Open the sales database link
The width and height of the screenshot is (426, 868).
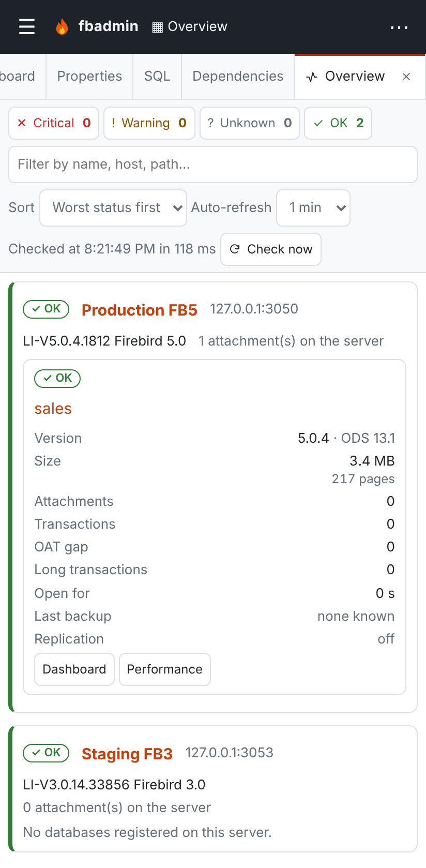tap(53, 409)
